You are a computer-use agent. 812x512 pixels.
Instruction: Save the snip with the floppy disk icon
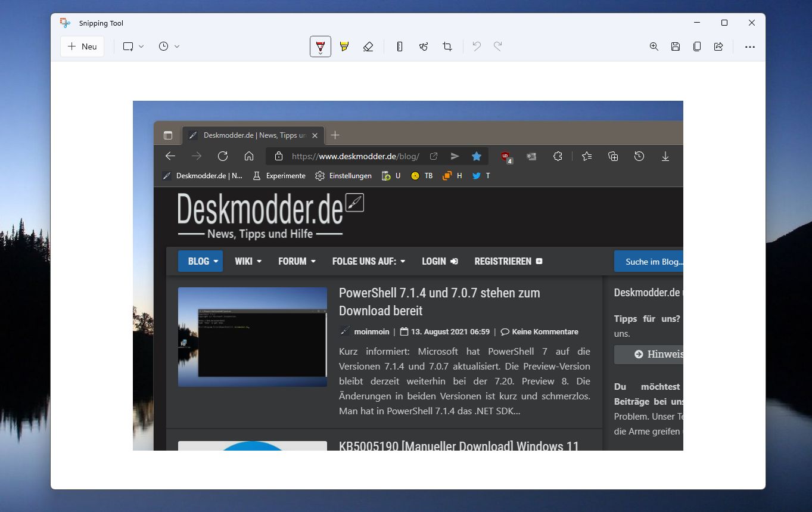pyautogui.click(x=676, y=46)
